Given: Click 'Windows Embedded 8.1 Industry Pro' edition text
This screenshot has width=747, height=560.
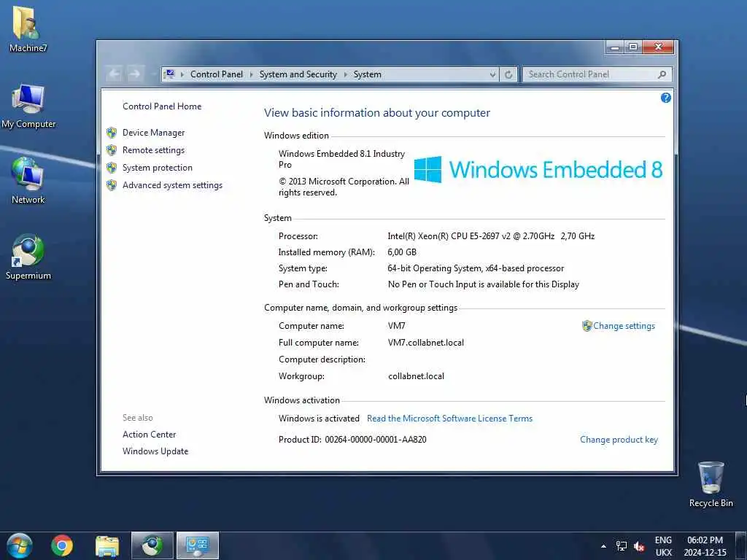Looking at the screenshot, I should tap(341, 159).
